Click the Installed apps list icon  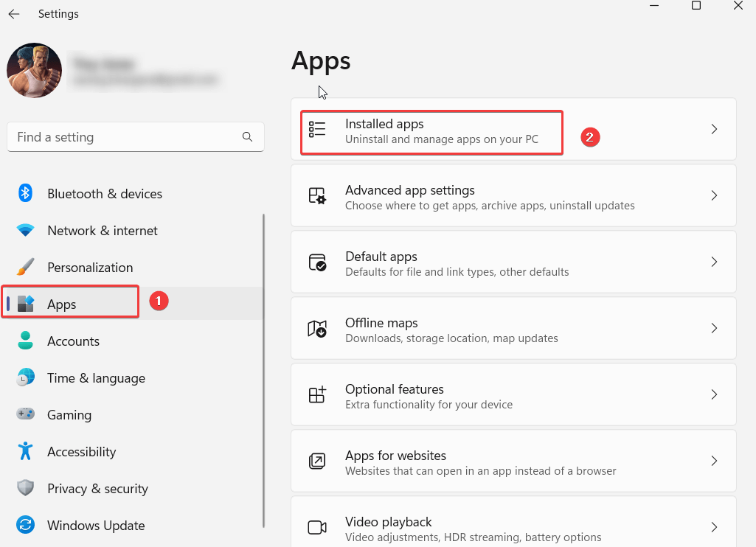(x=316, y=129)
